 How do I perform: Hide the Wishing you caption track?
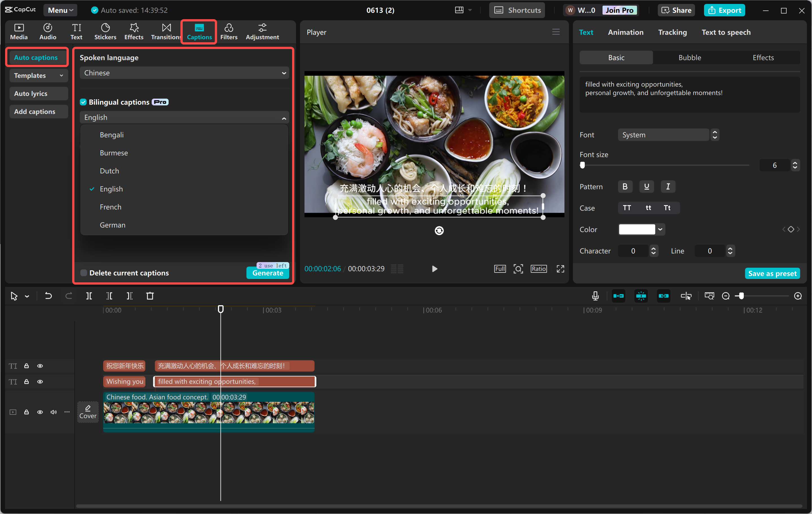40,382
